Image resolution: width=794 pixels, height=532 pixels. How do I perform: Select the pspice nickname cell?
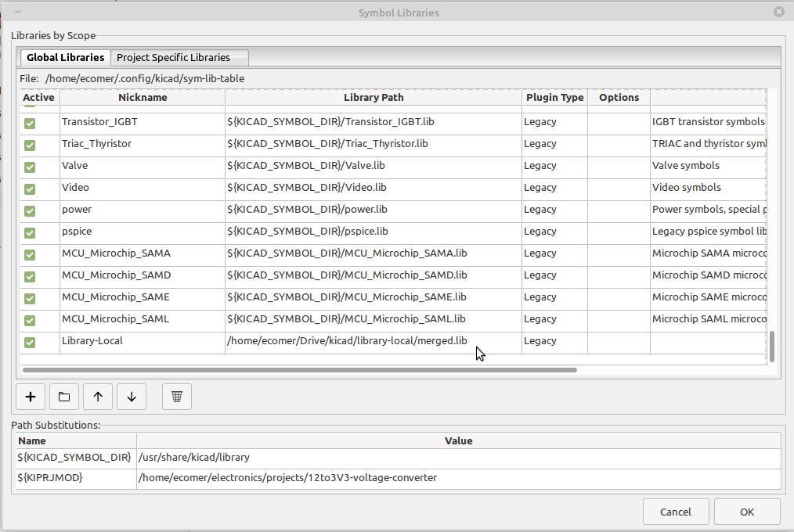(x=143, y=232)
